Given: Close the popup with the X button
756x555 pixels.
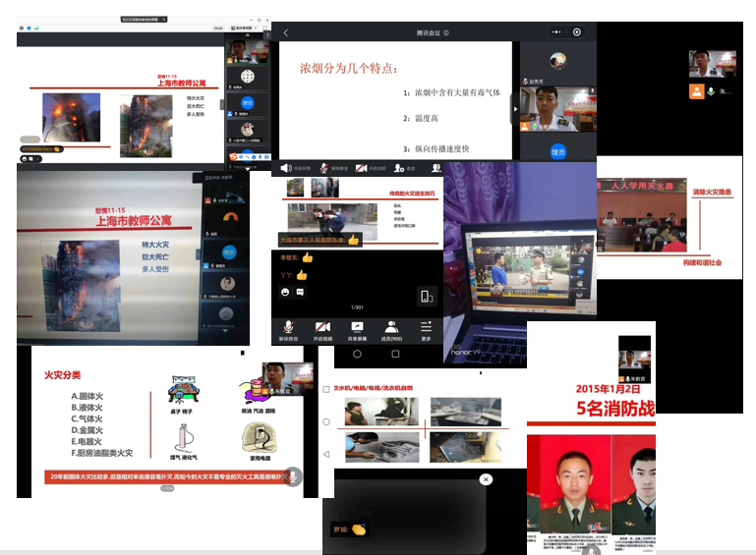Looking at the screenshot, I should pyautogui.click(x=485, y=479).
